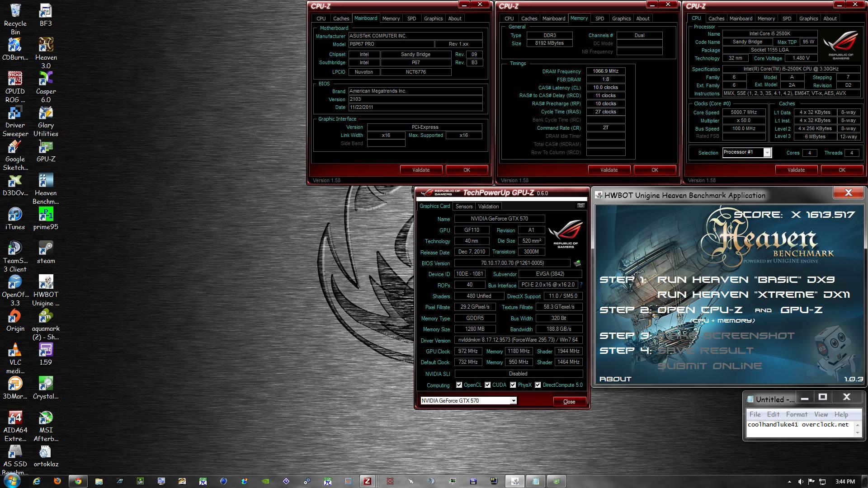Click GPU-Z screenshot camera icon
868x488 pixels.
coord(580,206)
